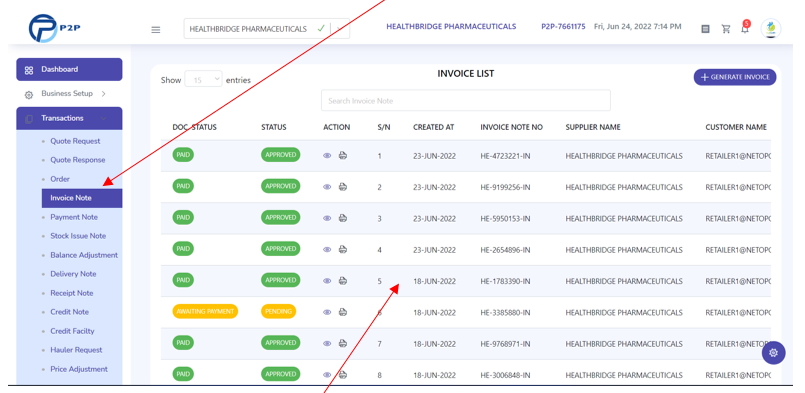Image resolution: width=805 pixels, height=393 pixels.
Task: Open Quote Response in sidebar
Action: point(78,160)
